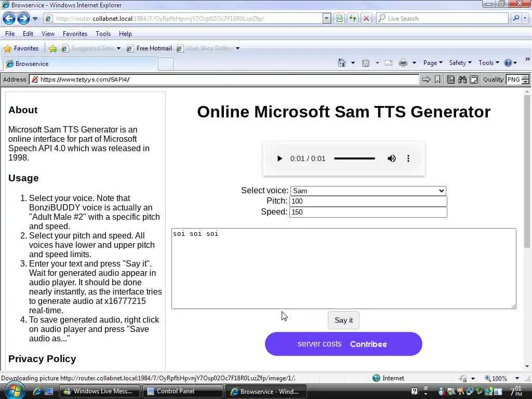Expand the IE address bar URL dropdown
The image size is (532, 399).
tap(326, 19)
